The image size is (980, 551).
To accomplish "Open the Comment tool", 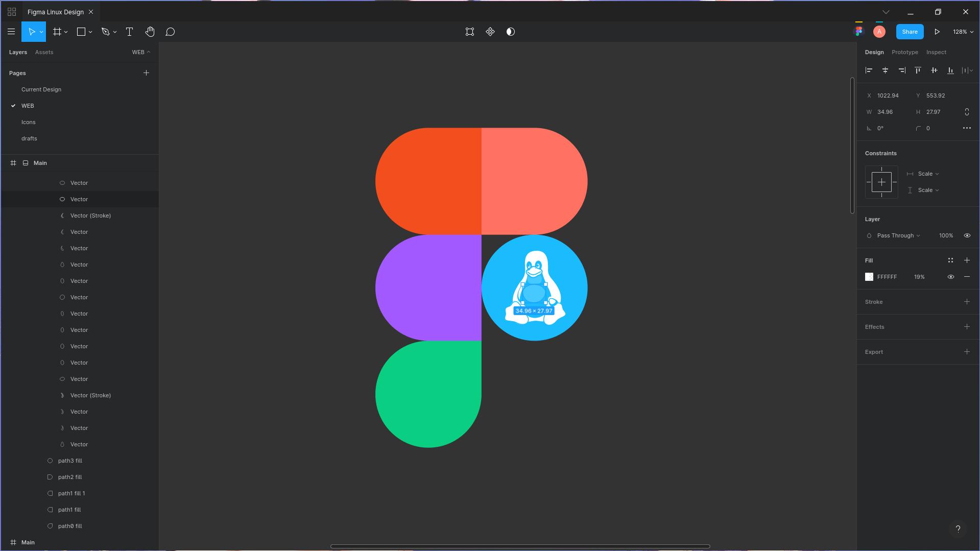I will 170,32.
